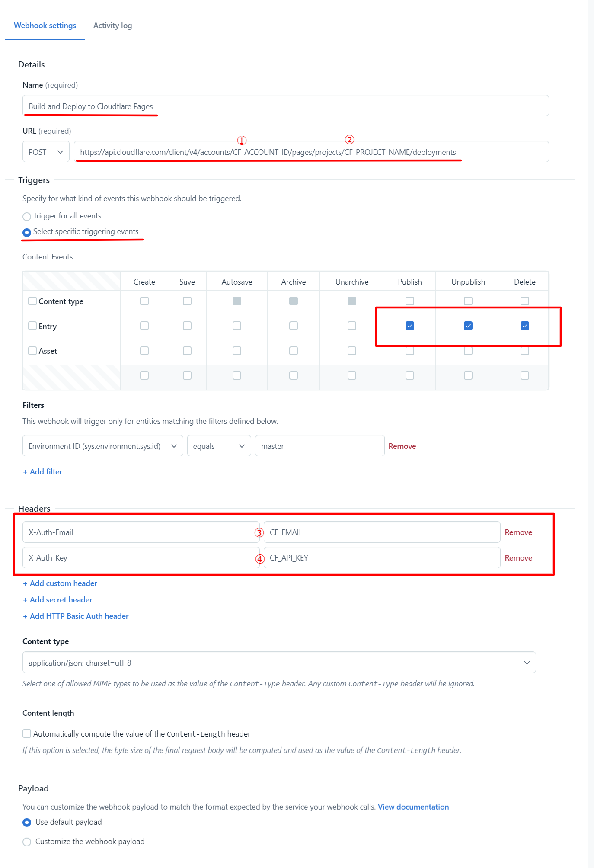594x868 pixels.
Task: Check Content type Unpublish checkbox
Action: (x=468, y=301)
